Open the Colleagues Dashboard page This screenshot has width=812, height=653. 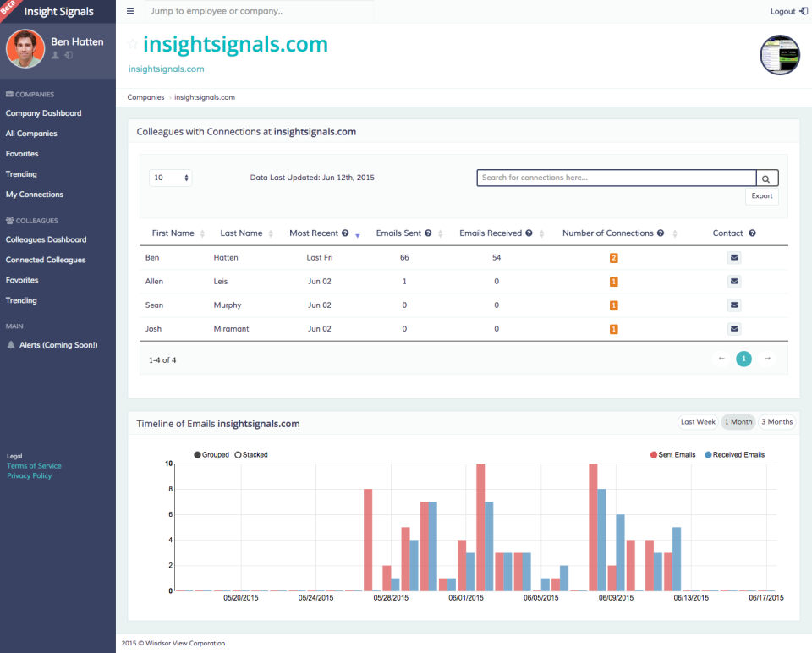point(45,239)
